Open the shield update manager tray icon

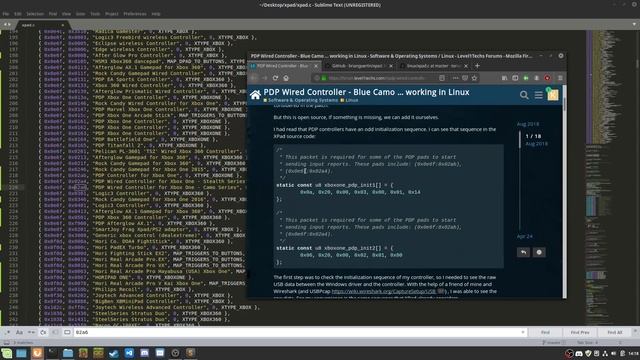pos(588,353)
